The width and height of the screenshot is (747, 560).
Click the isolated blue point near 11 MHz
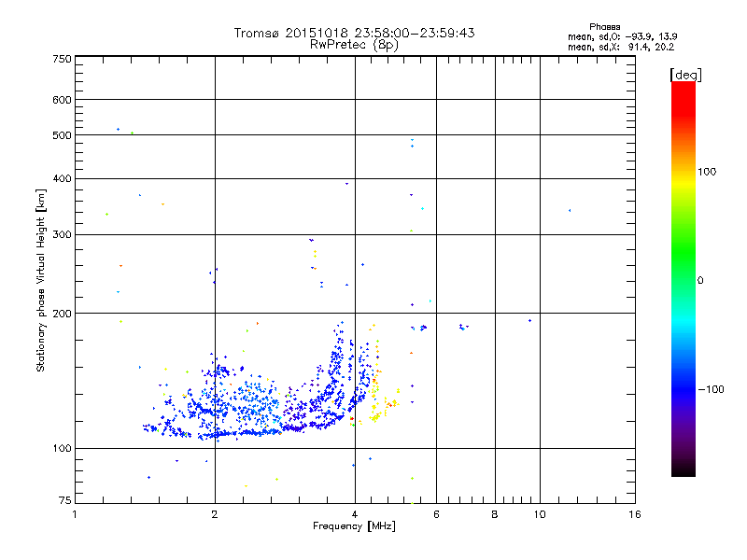coord(570,211)
